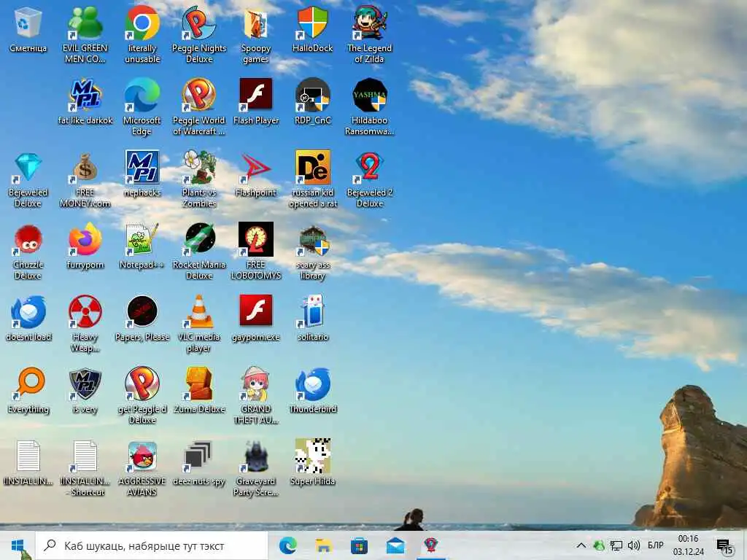Open deez nuts spy shortcut
747x560 pixels.
[198, 464]
